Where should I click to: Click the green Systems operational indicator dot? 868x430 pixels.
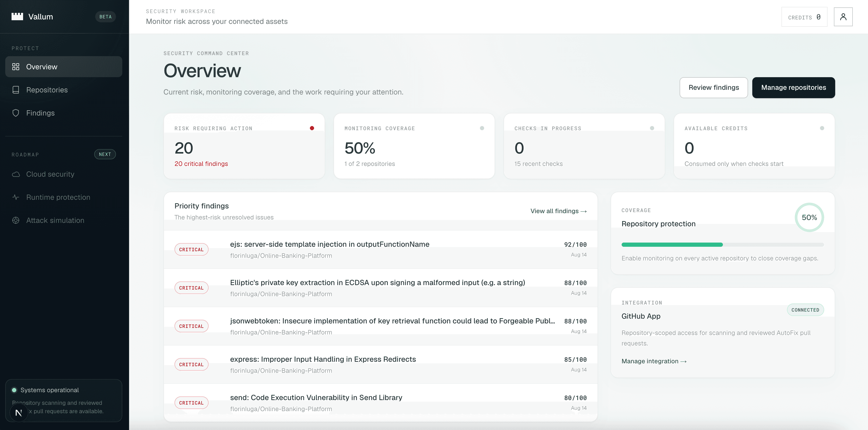click(14, 390)
